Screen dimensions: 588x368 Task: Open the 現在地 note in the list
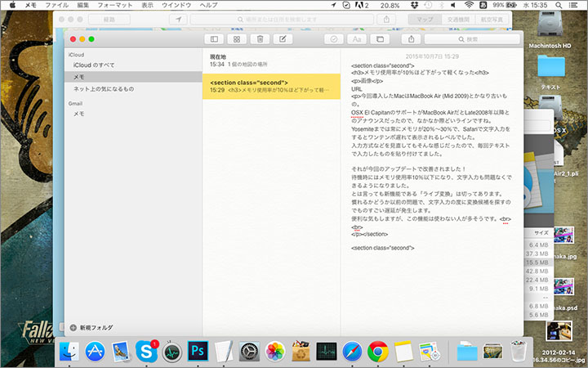(271, 61)
